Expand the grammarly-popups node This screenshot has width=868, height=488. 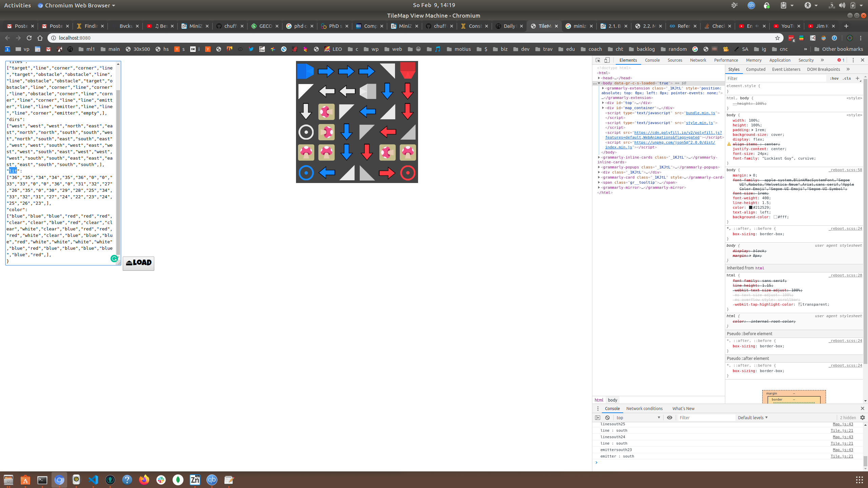pos(599,167)
